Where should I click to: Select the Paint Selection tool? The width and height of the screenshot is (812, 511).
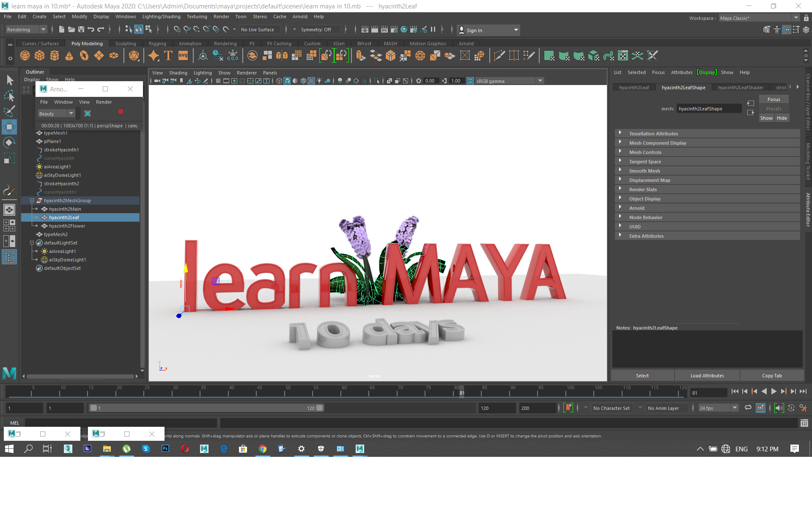pyautogui.click(x=9, y=111)
